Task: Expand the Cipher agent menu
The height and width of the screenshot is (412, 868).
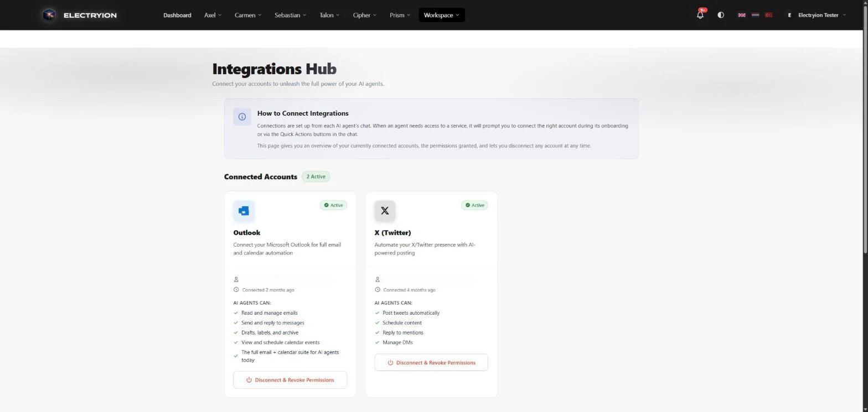Action: [365, 15]
